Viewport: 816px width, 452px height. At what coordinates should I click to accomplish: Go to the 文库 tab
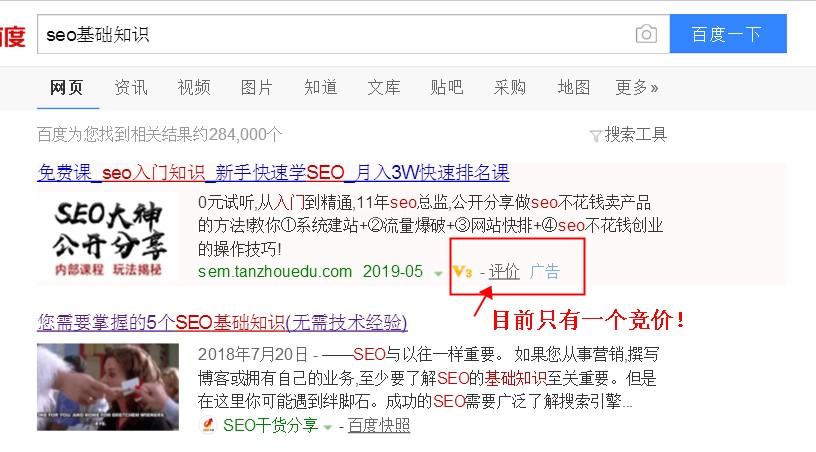point(384,87)
